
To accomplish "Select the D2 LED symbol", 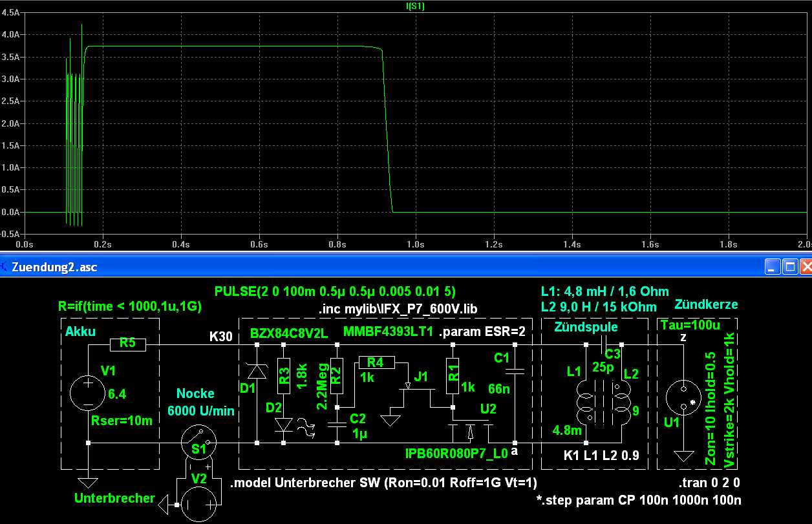I will (284, 424).
